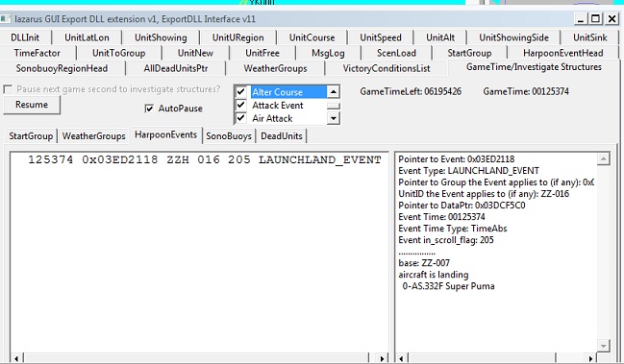Uncheck the Attack Event checkbox
Viewport: 624px width, 364px height.
coord(240,105)
